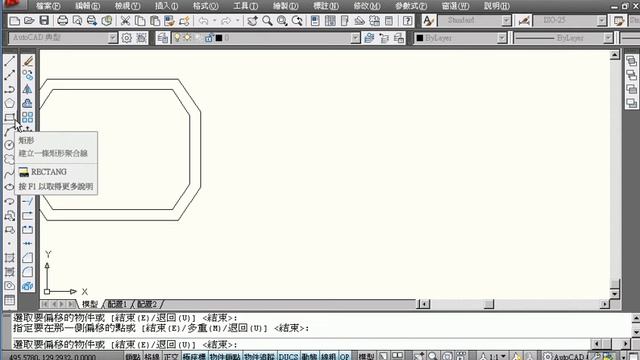
Task: Toggle 格線 grid display in status bar
Action: (152, 357)
